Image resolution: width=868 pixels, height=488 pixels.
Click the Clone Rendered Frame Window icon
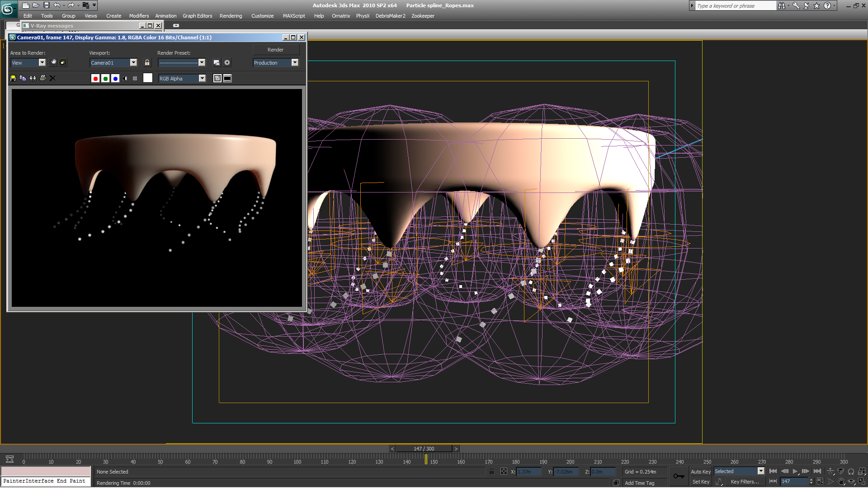pyautogui.click(x=33, y=78)
